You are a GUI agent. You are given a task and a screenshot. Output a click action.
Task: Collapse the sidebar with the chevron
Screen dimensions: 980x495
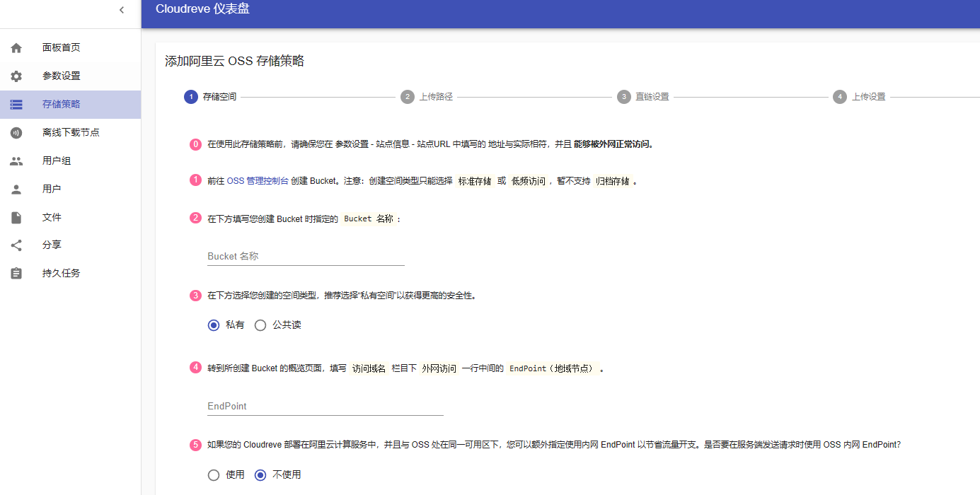point(121,10)
